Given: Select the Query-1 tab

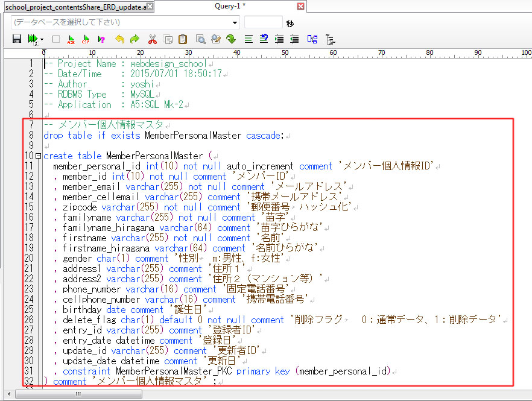Looking at the screenshot, I should (230, 6).
